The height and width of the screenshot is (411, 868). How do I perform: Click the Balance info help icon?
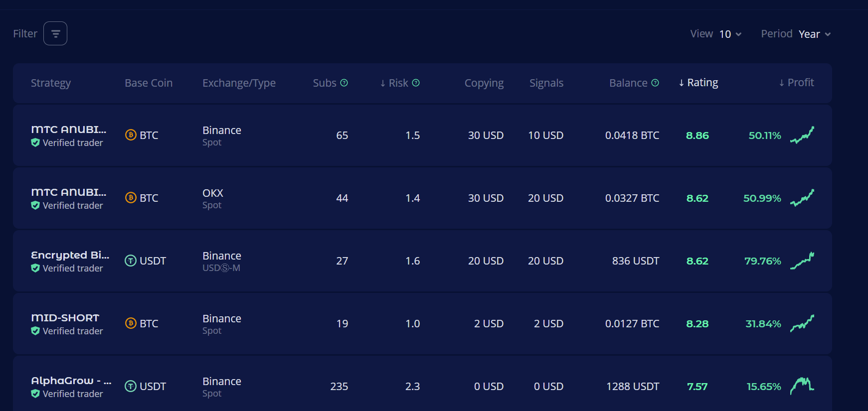[655, 83]
